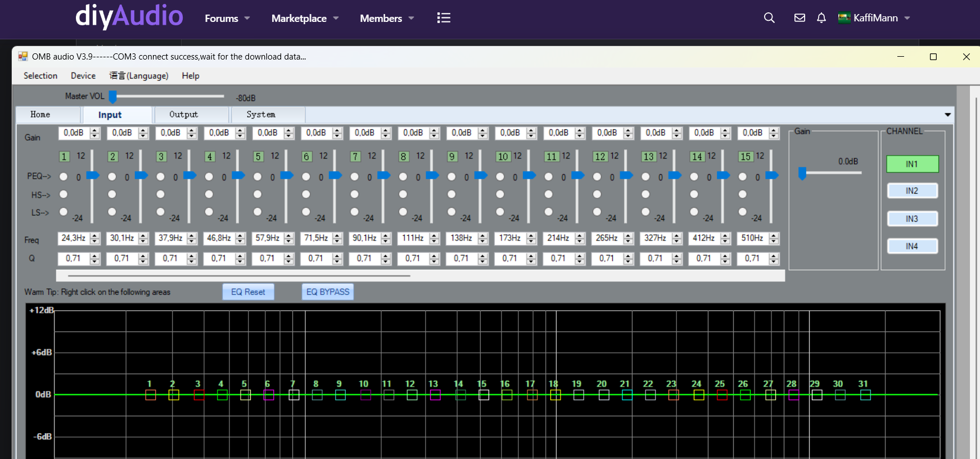Screen dimensions: 980x459
Task: Select EQ node 5 square on graph
Action: [x=245, y=395]
